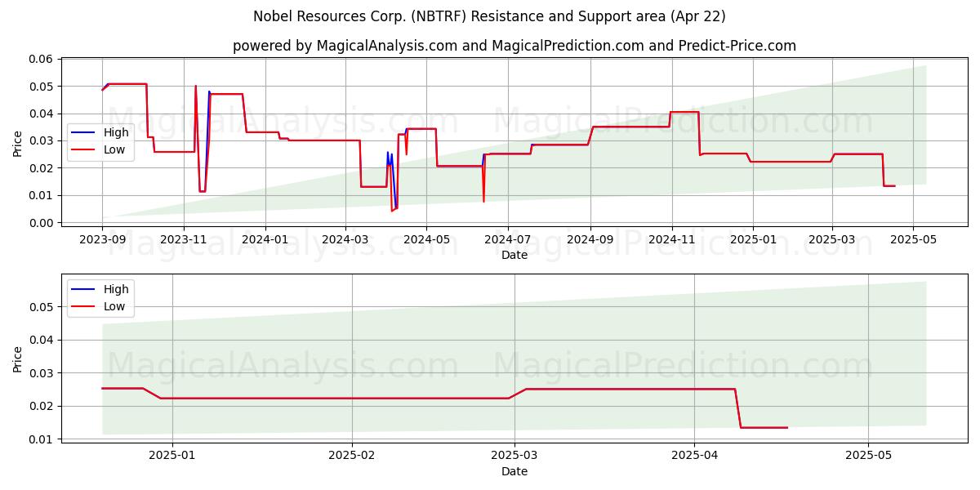Click the '2024-01' date tick label
Screen dimensions: 980x490
pos(265,241)
